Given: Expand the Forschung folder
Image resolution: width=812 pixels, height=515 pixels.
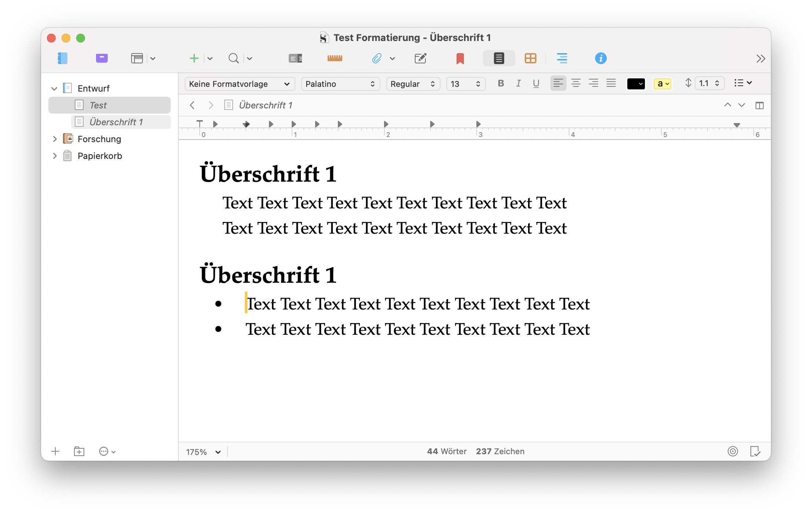Looking at the screenshot, I should coord(55,139).
